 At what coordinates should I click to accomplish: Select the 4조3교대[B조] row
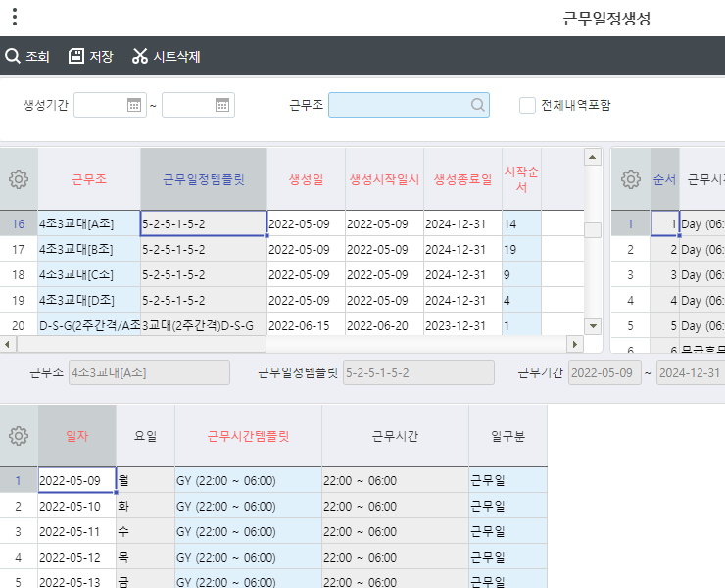pos(88,250)
